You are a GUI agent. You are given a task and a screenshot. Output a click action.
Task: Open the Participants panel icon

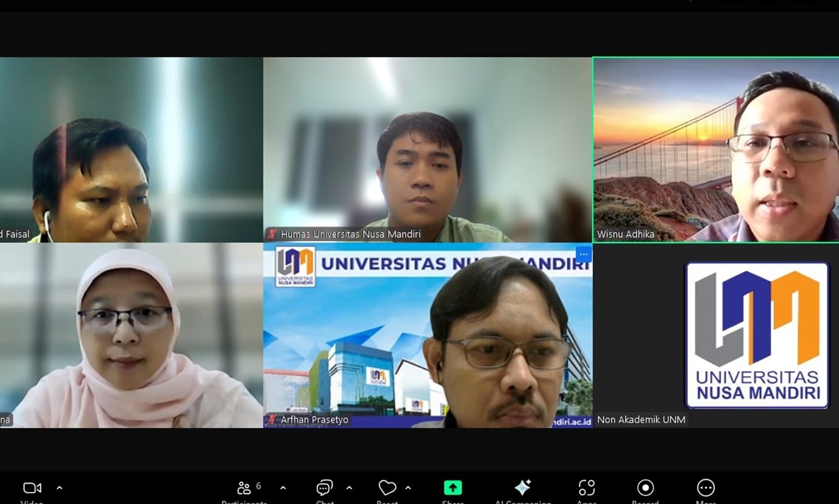[244, 488]
